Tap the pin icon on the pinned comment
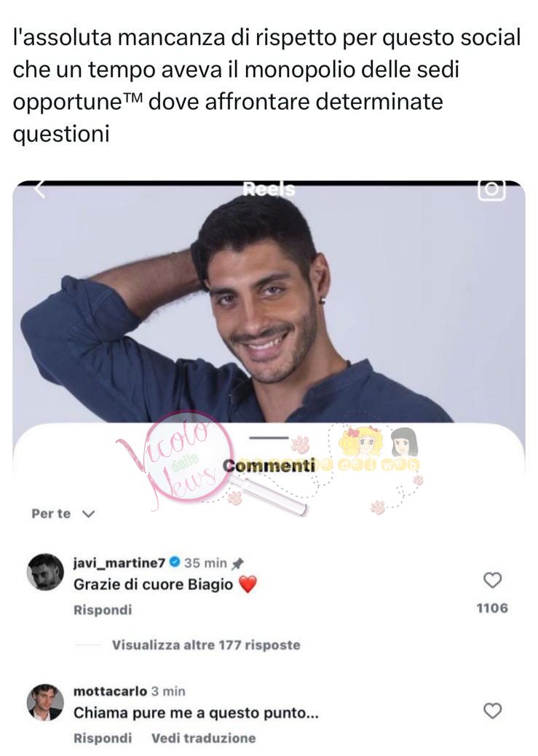This screenshot has height=756, width=538. [x=237, y=563]
